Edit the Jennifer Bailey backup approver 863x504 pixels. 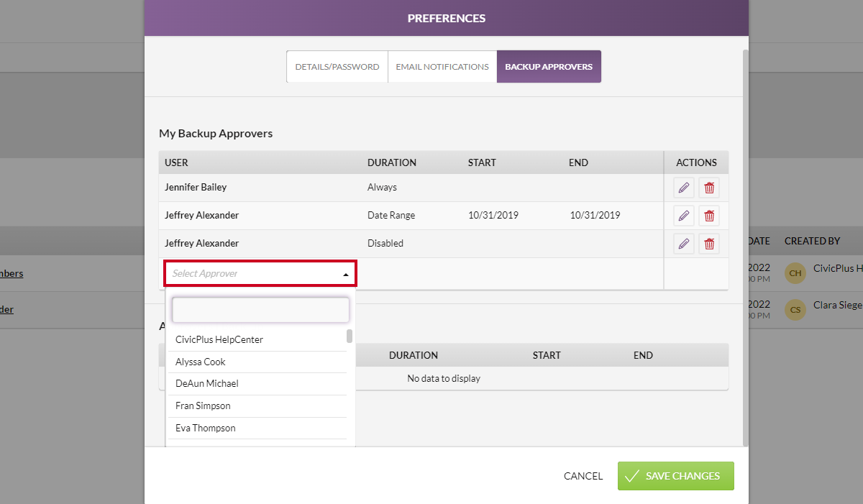[684, 188]
